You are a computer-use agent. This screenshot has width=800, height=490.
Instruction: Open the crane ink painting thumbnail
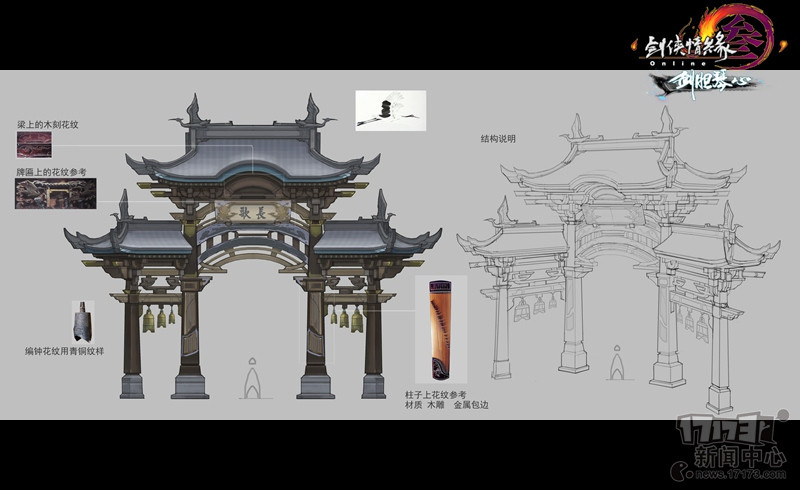[x=391, y=110]
